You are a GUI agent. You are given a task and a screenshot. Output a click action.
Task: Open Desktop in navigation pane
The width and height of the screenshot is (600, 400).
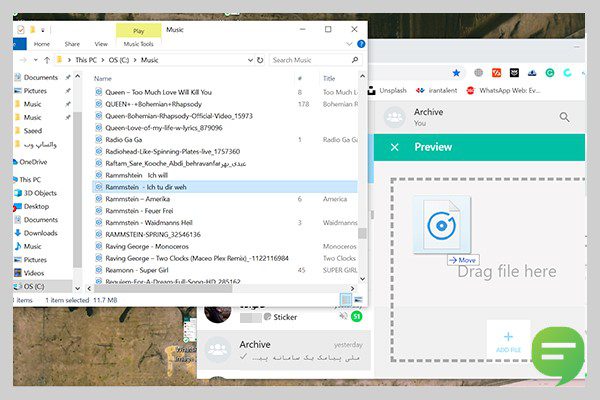(36, 206)
